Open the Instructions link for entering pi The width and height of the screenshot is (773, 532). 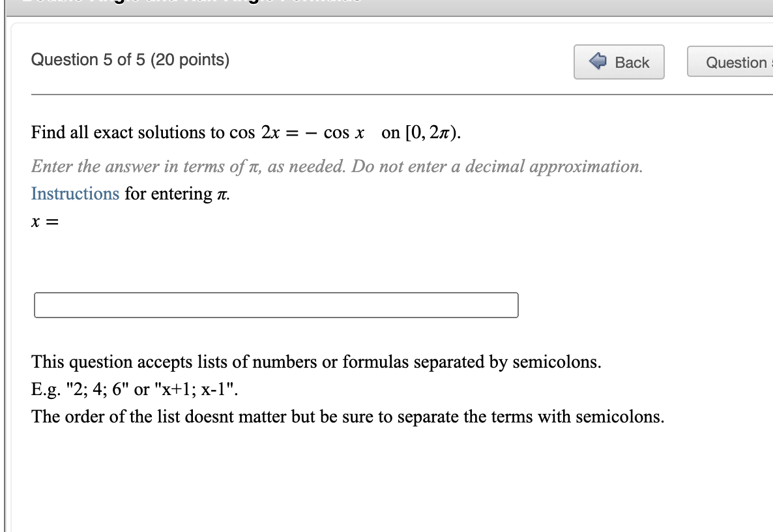74,194
